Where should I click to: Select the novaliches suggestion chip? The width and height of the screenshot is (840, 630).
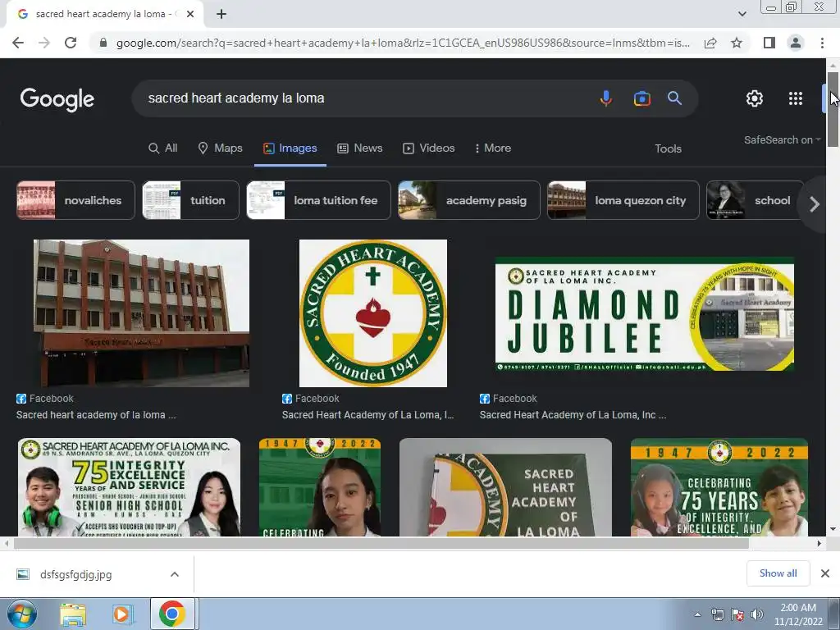(x=75, y=200)
